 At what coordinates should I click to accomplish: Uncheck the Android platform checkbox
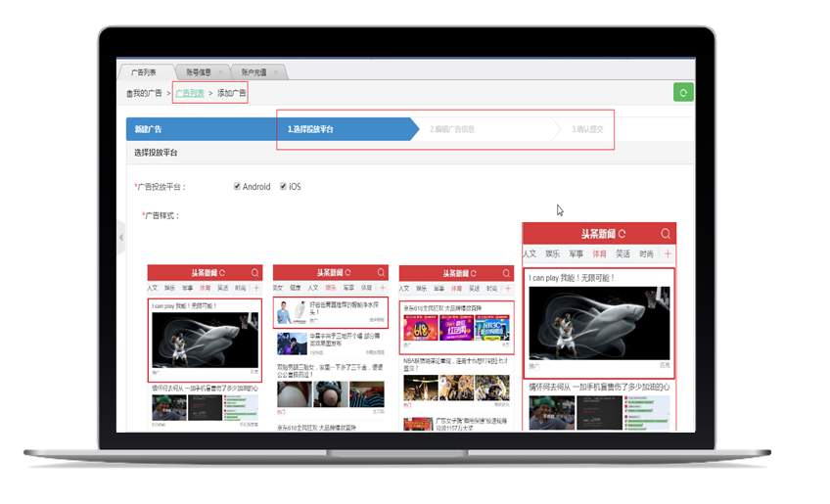tap(237, 186)
